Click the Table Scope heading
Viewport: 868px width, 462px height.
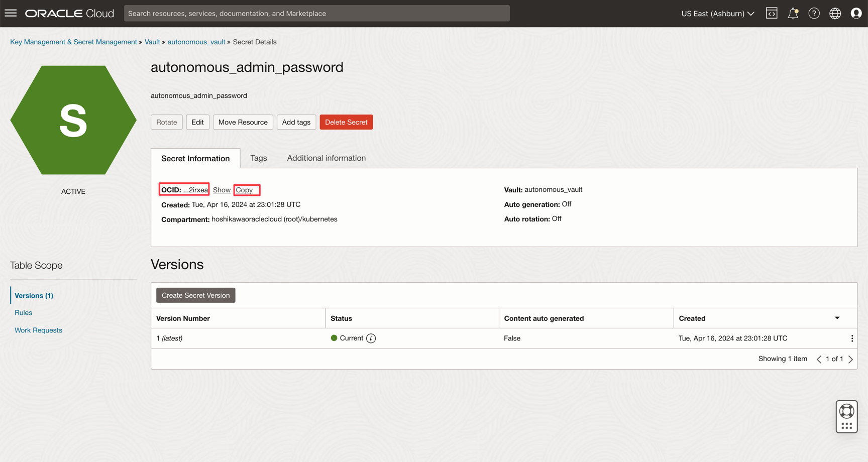tap(36, 265)
